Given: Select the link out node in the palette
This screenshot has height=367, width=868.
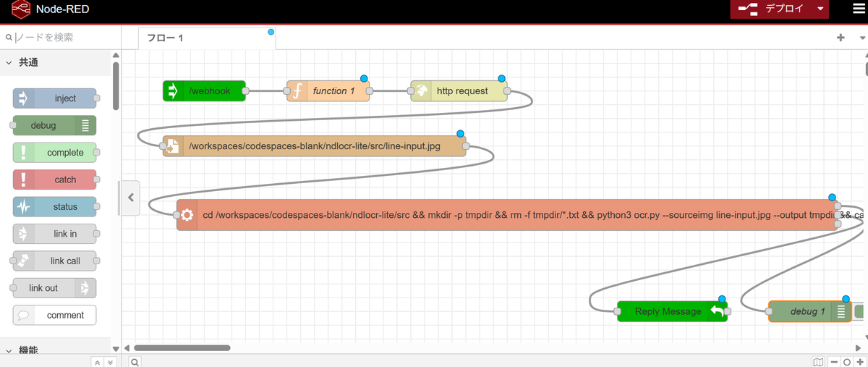Looking at the screenshot, I should [55, 288].
